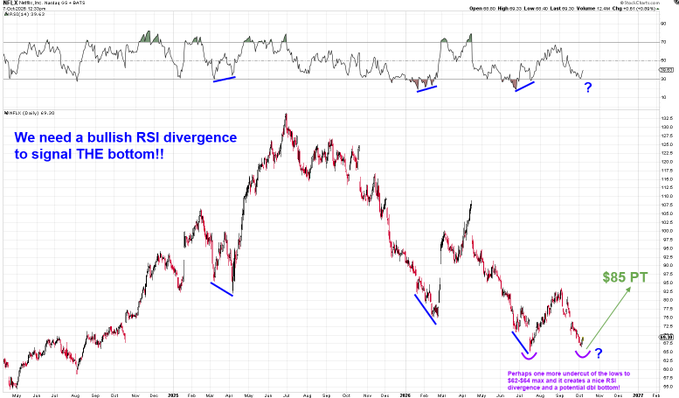Click the green $85 PT label
The height and width of the screenshot is (398, 679).
click(625, 277)
